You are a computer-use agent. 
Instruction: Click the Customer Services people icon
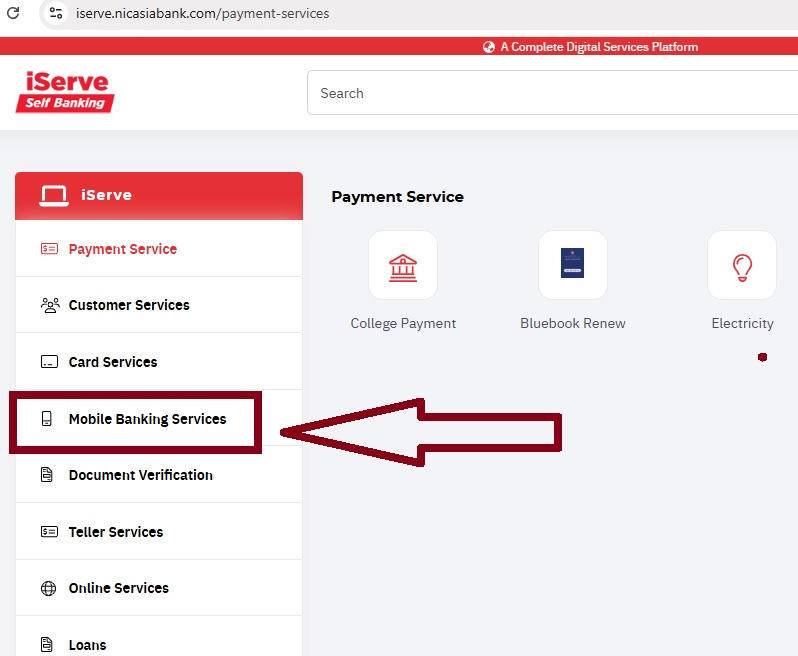pos(49,305)
